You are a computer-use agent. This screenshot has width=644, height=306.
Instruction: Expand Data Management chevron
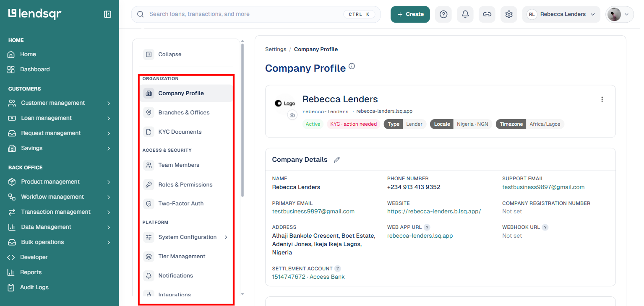pos(109,227)
